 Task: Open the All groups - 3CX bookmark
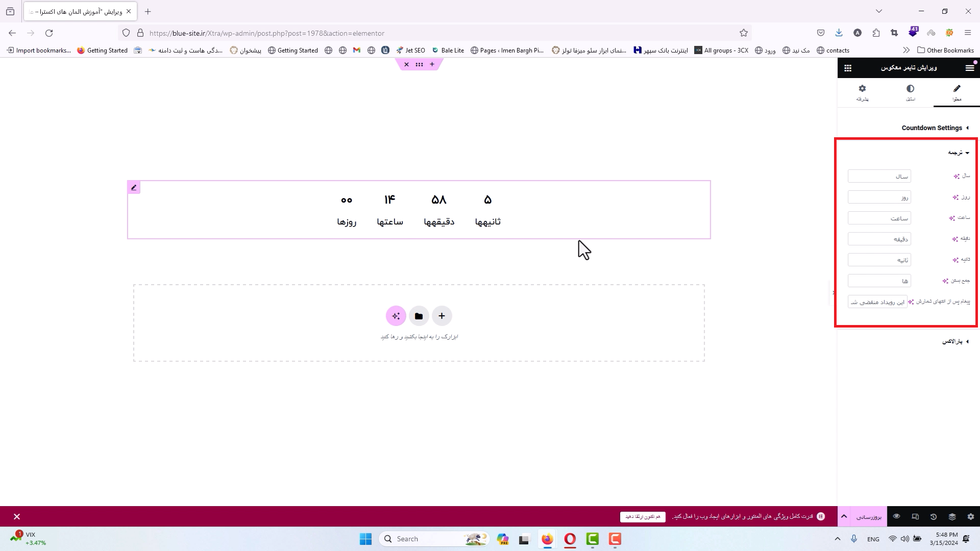[721, 50]
